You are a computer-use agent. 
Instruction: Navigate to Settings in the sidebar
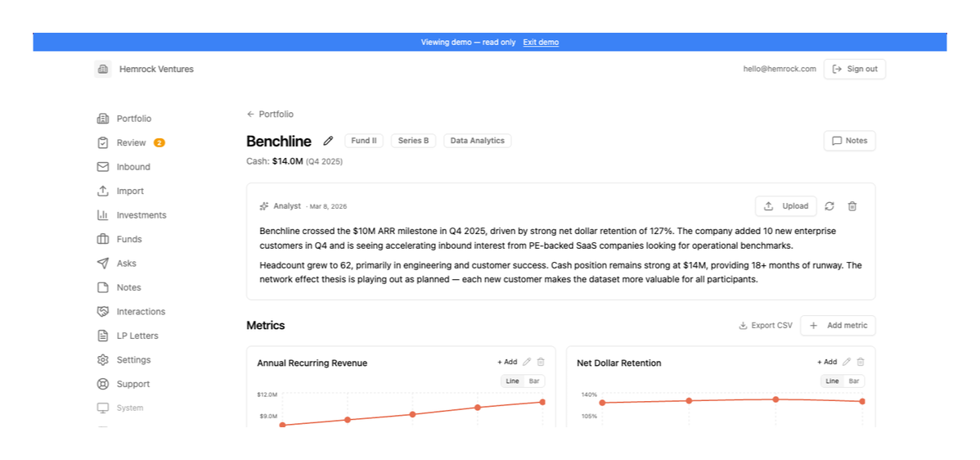click(133, 360)
